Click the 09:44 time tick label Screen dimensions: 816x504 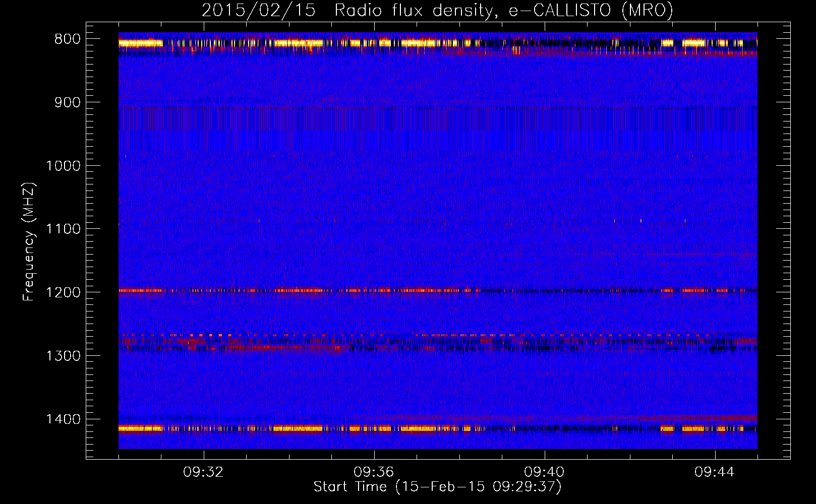click(x=715, y=472)
